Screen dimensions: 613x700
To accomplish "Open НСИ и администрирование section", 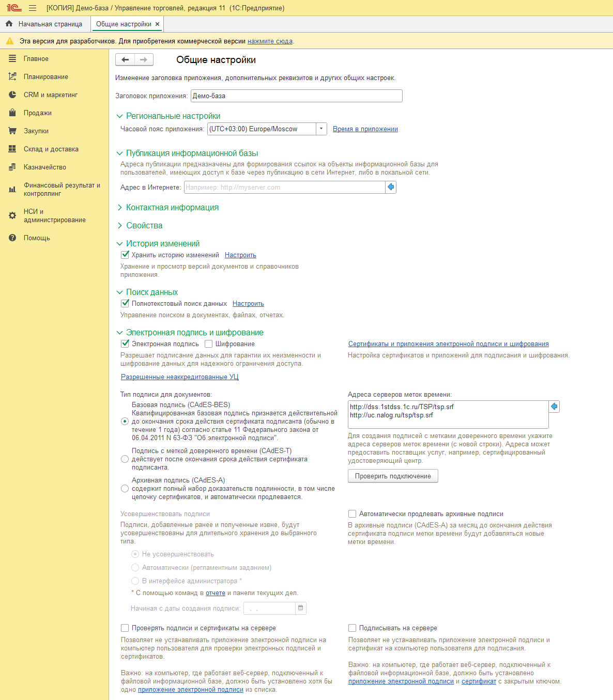I will [54, 215].
